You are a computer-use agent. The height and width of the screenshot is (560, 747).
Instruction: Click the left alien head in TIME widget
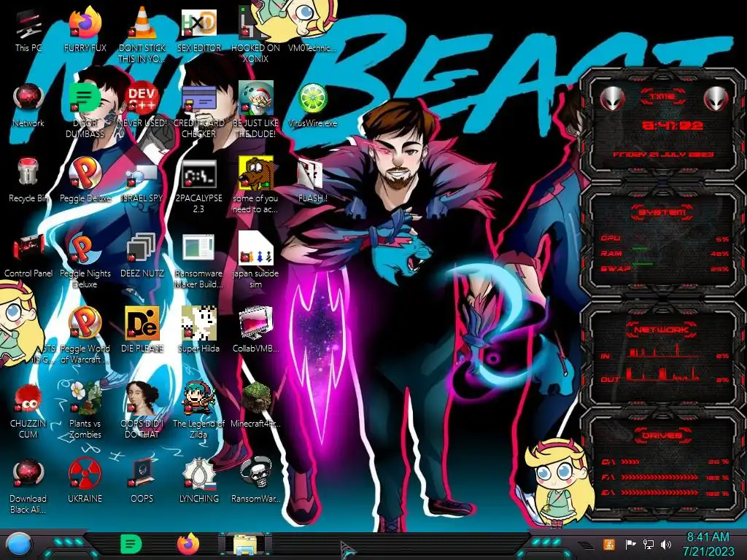point(612,98)
